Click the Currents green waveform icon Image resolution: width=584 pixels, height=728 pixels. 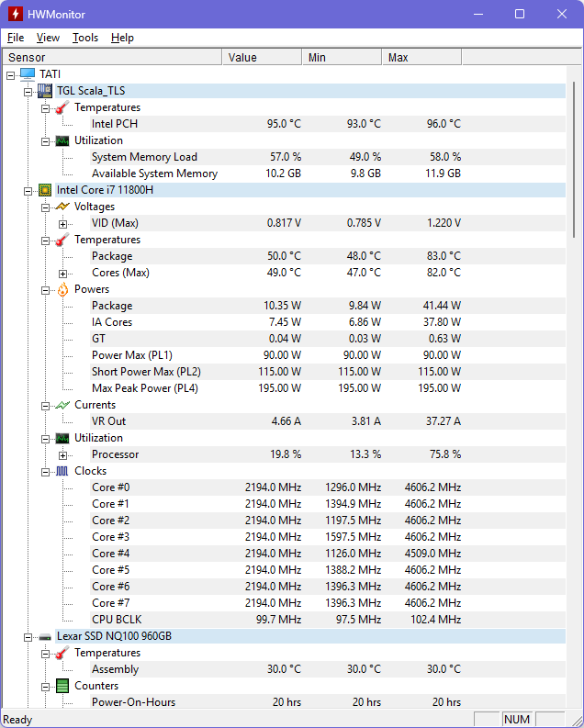point(62,405)
